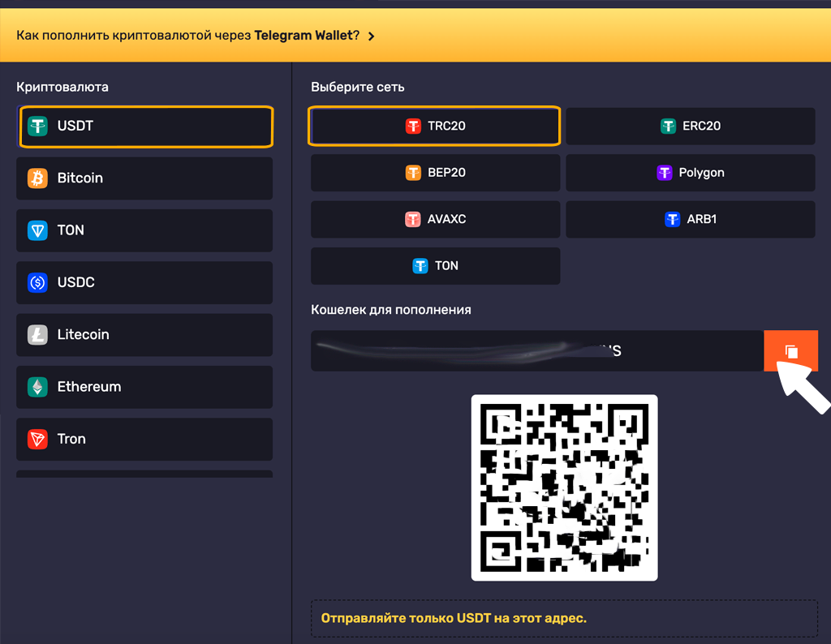Click the blue TON diamond icon in currency list
831x644 pixels.
tap(37, 230)
